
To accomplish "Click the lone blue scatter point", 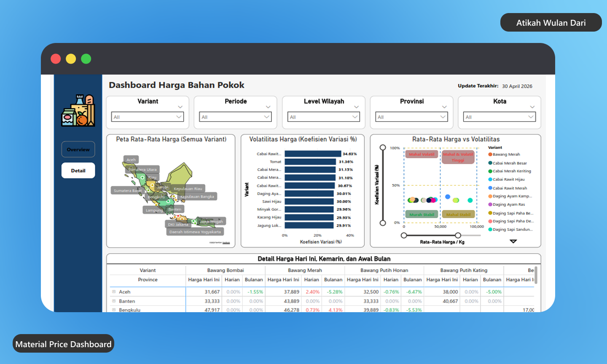I will [x=448, y=197].
